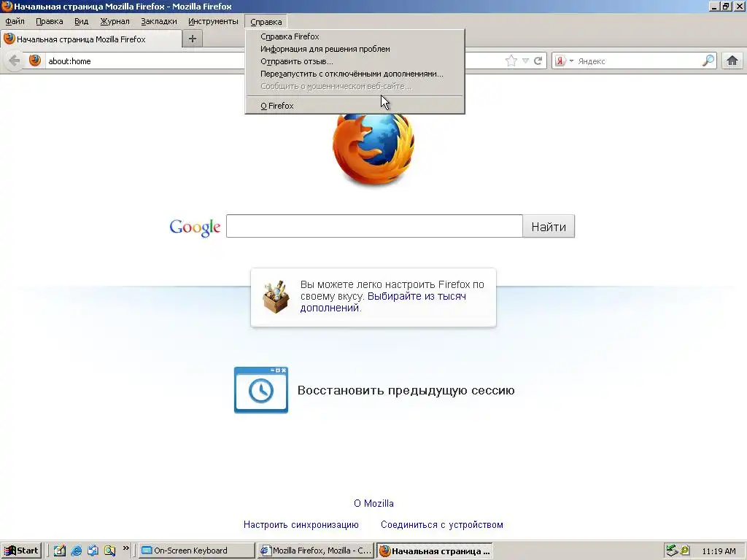Click the Google logo
Image resolution: width=747 pixels, height=560 pixels.
point(195,227)
